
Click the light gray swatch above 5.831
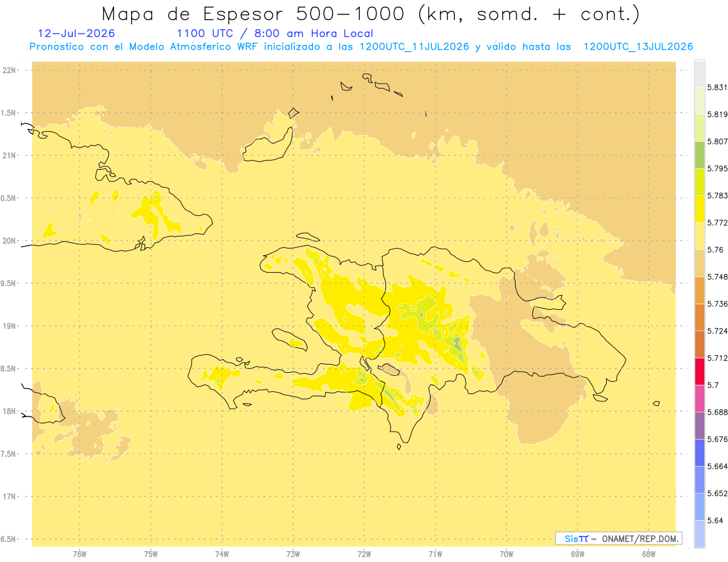pos(699,73)
